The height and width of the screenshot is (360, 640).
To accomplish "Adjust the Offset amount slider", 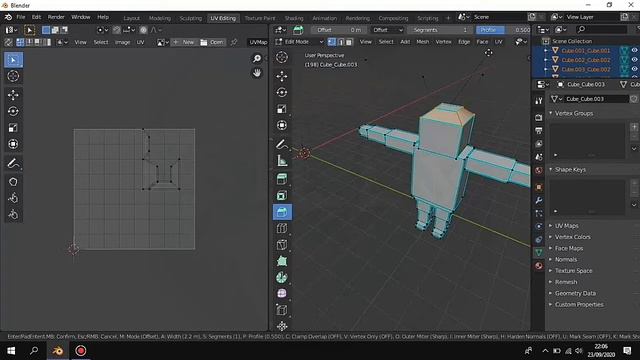I will coord(339,30).
